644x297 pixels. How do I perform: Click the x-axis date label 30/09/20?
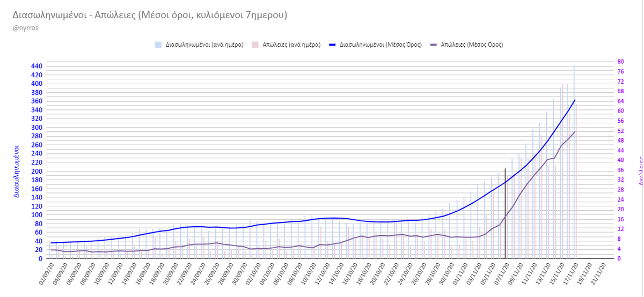point(239,273)
